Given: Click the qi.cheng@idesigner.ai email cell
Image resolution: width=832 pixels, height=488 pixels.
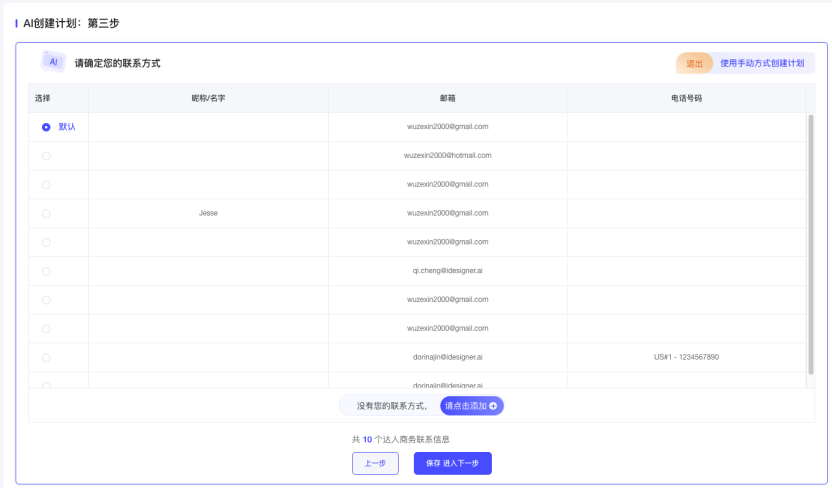Looking at the screenshot, I should pyautogui.click(x=447, y=271).
